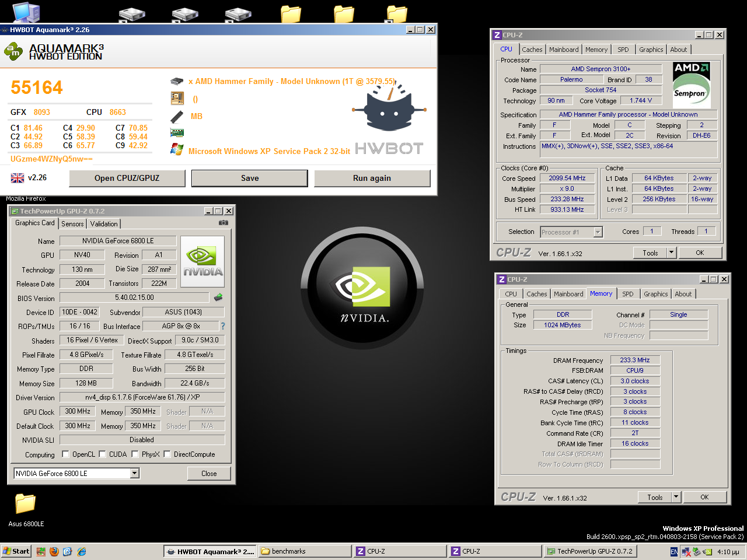Toggle the PhysX checkbox in GPU-Z
Image resolution: width=747 pixels, height=560 pixels.
(x=135, y=454)
